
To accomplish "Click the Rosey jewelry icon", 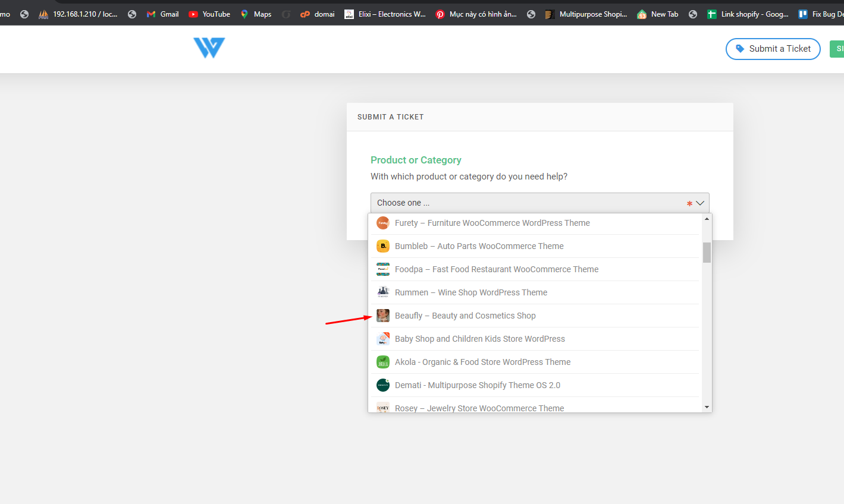I will [383, 407].
